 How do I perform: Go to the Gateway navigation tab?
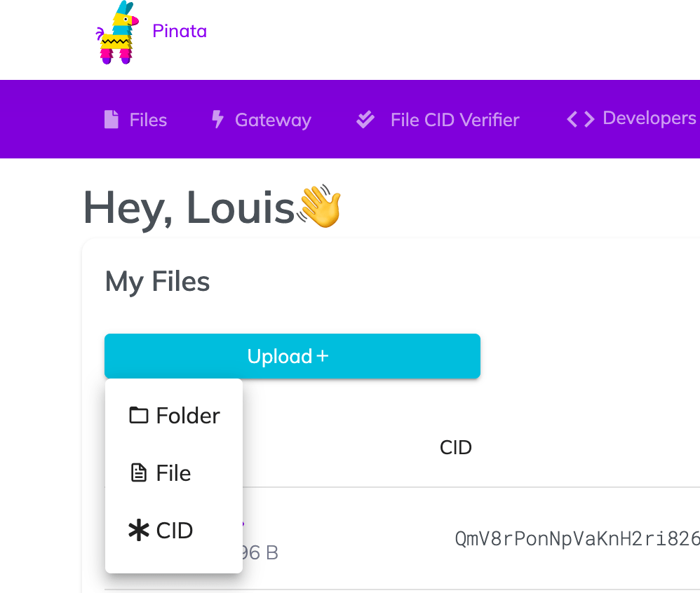coord(262,120)
